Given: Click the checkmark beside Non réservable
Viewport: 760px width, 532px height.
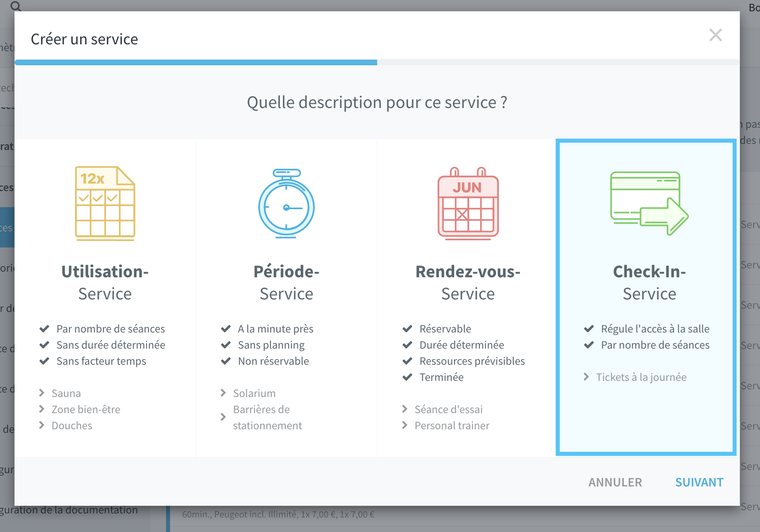Looking at the screenshot, I should pyautogui.click(x=226, y=361).
